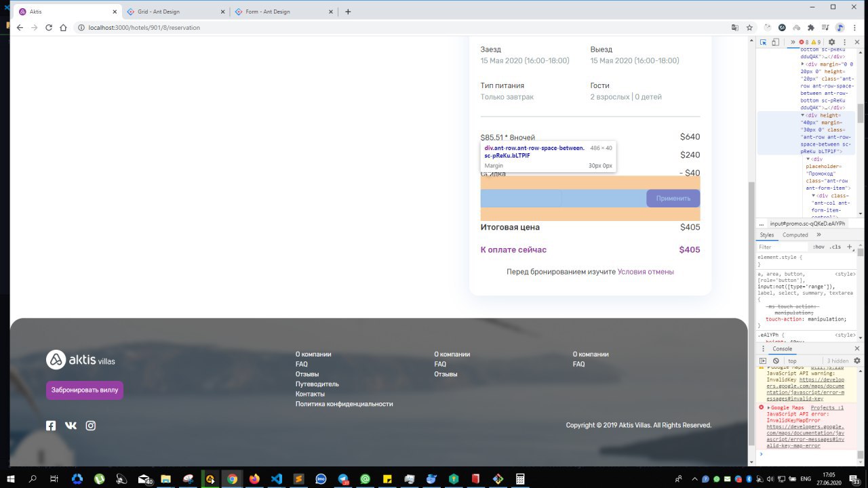868x488 pixels.
Task: Open DevTools settings gear
Action: 832,42
